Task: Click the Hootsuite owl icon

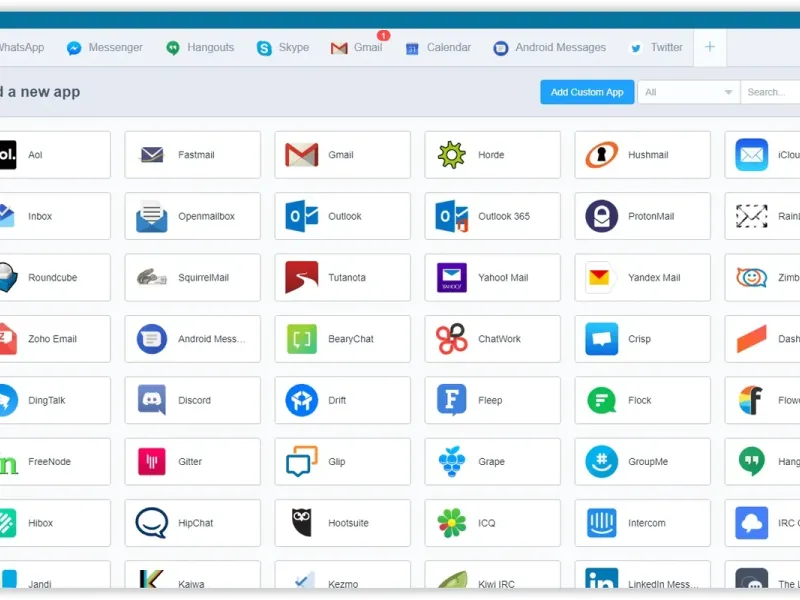Action: click(x=302, y=523)
